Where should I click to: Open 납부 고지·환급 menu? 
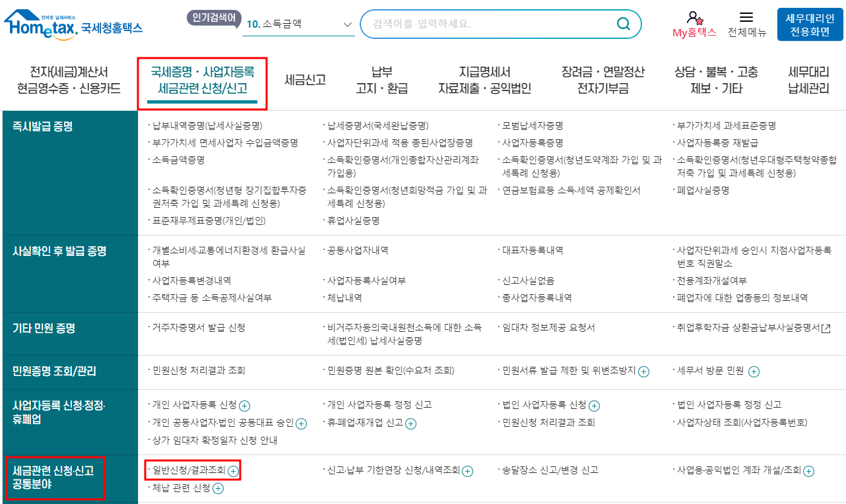coord(381,80)
